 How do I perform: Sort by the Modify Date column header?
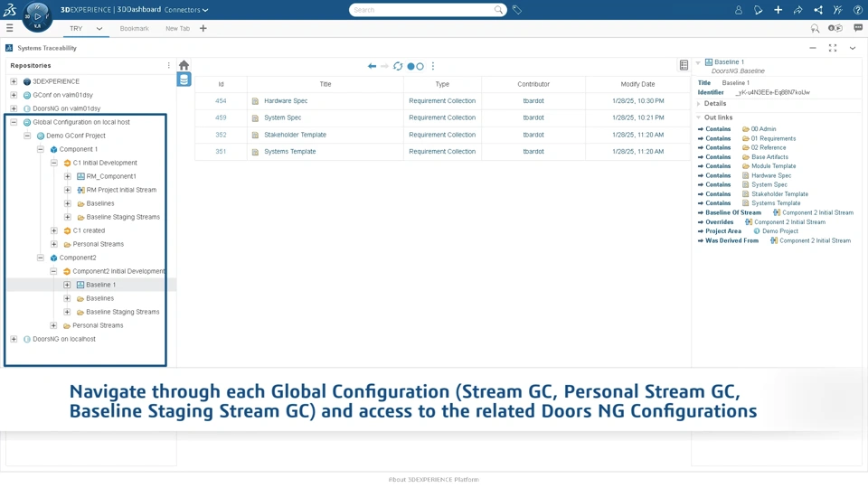click(x=637, y=84)
